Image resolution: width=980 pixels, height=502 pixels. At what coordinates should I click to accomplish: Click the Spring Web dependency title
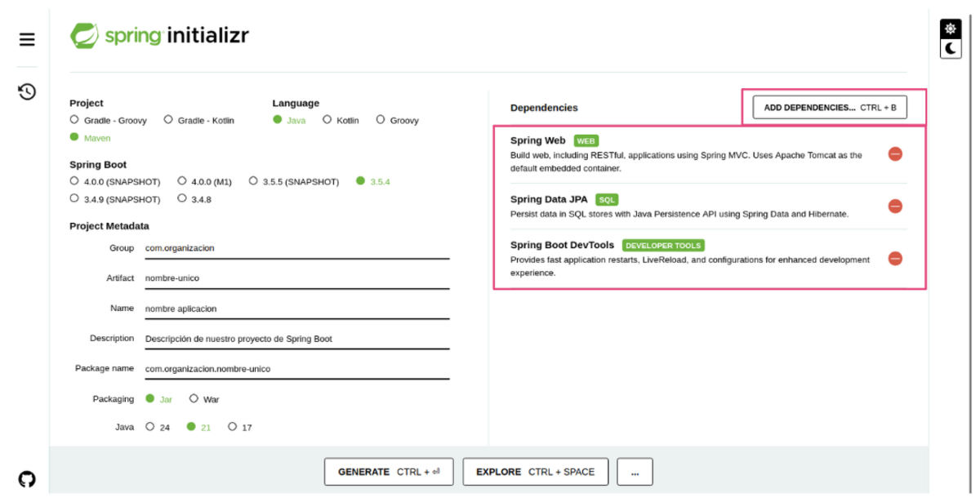pyautogui.click(x=538, y=140)
